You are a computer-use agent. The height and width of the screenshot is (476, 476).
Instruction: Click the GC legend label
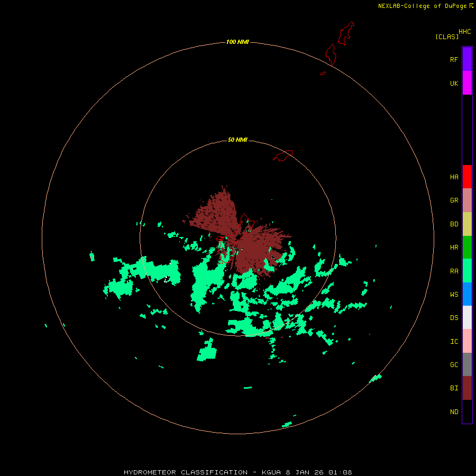tap(454, 365)
